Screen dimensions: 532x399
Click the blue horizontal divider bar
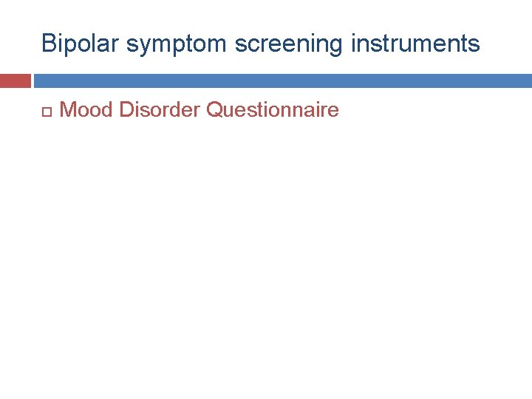point(283,81)
